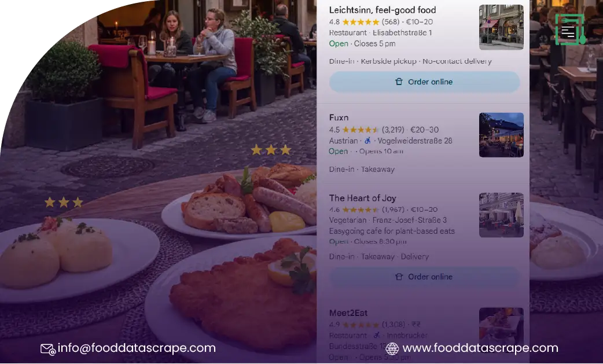Click the email envelope icon
603x364 pixels.
(x=48, y=349)
